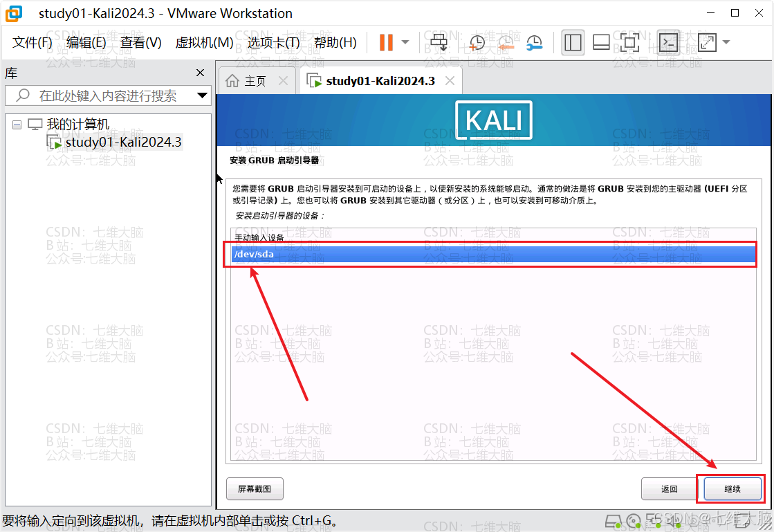Toggle the thumbnail bar view
Image resolution: width=774 pixels, height=532 pixels.
tap(601, 42)
